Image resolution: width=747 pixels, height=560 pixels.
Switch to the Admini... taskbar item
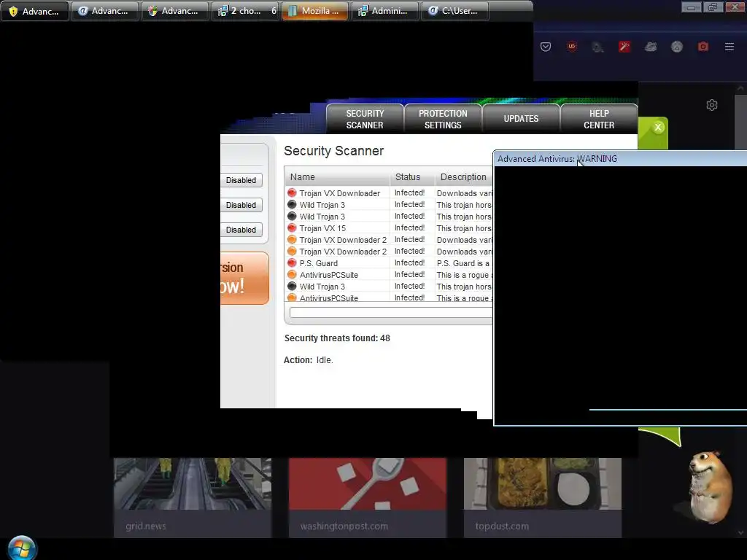tap(385, 11)
